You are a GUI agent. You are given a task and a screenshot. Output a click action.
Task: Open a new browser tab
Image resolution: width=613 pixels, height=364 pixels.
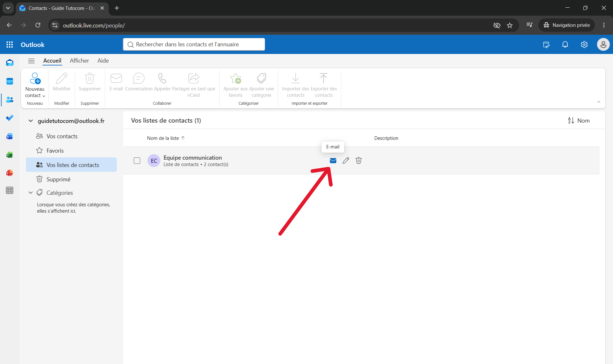tap(117, 8)
